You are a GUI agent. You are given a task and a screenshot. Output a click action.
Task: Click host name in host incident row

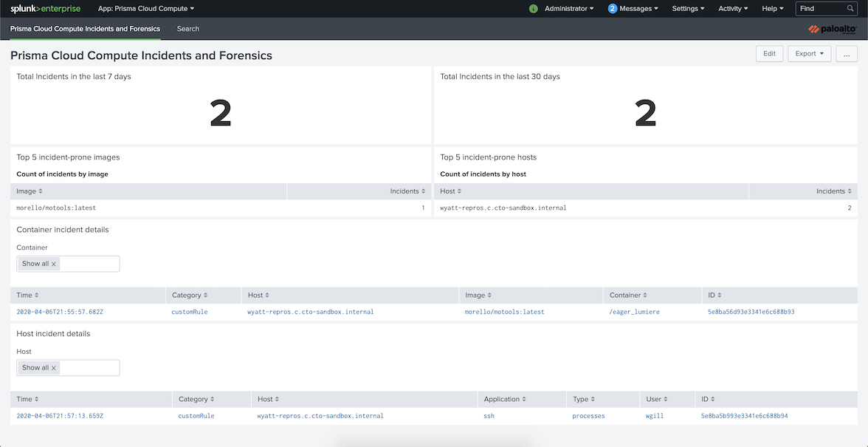click(320, 416)
